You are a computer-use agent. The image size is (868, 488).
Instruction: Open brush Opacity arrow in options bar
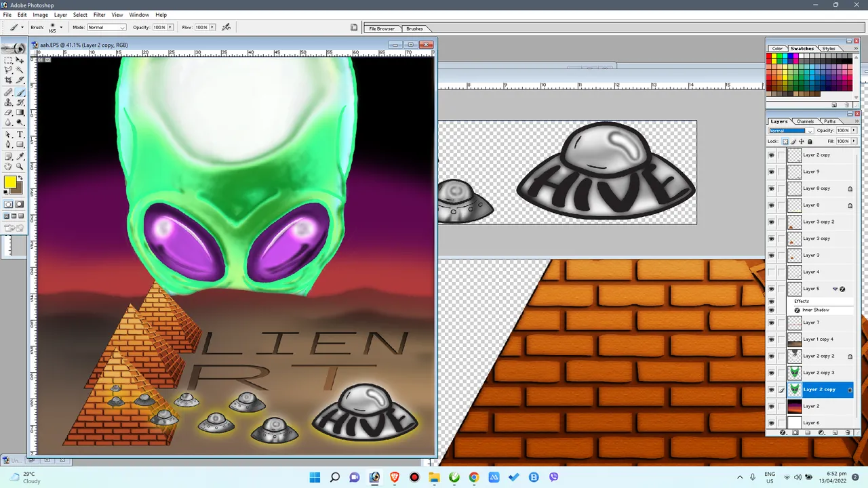(170, 27)
